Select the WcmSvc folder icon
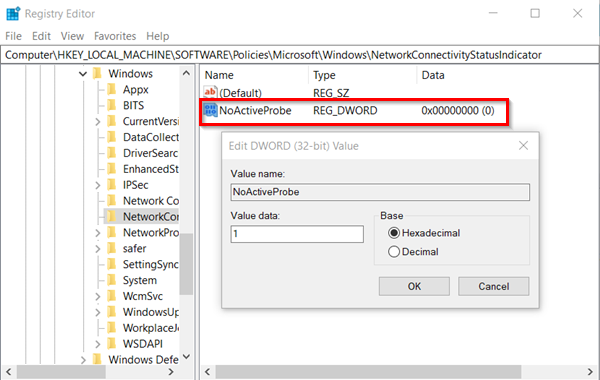The width and height of the screenshot is (600, 380). point(112,296)
